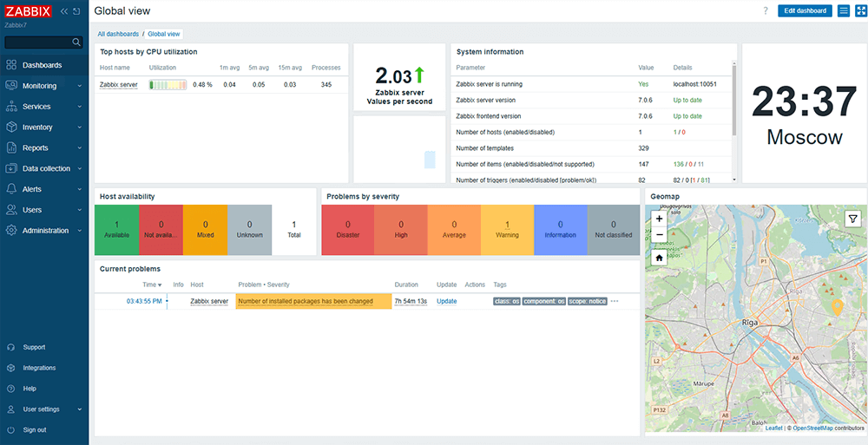
Task: Open the dashboard actions hamburger menu
Action: tap(844, 10)
